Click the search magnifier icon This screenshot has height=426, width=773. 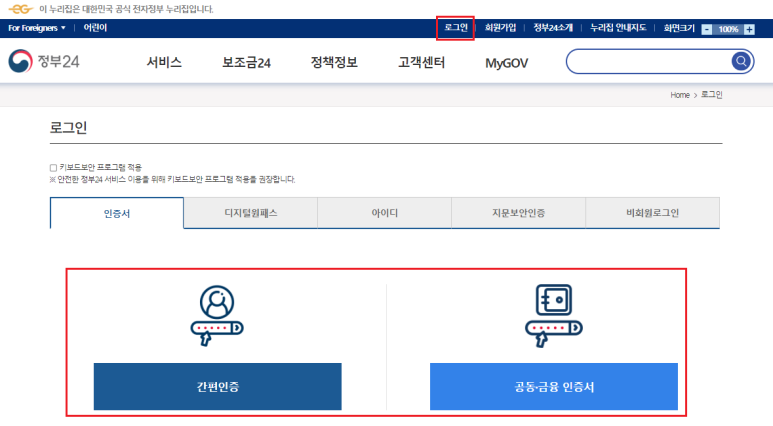740,61
